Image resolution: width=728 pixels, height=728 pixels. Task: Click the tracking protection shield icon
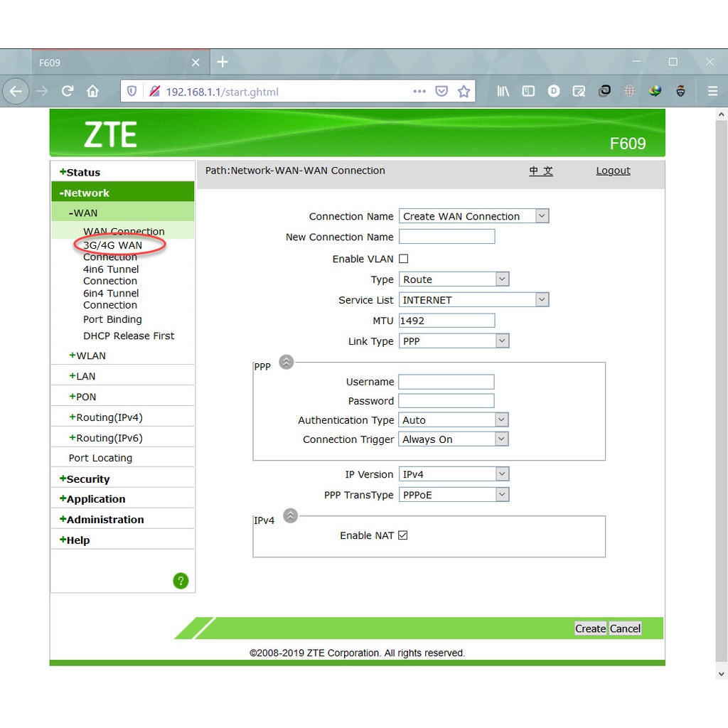point(132,91)
